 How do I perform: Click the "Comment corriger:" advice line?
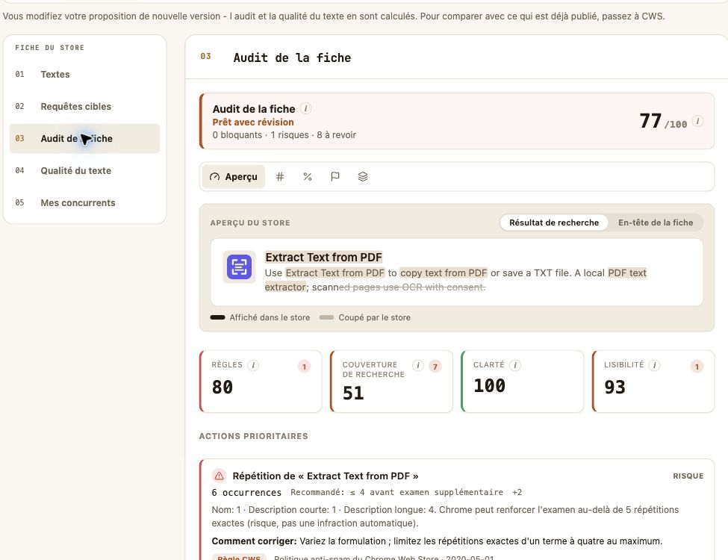pos(437,541)
